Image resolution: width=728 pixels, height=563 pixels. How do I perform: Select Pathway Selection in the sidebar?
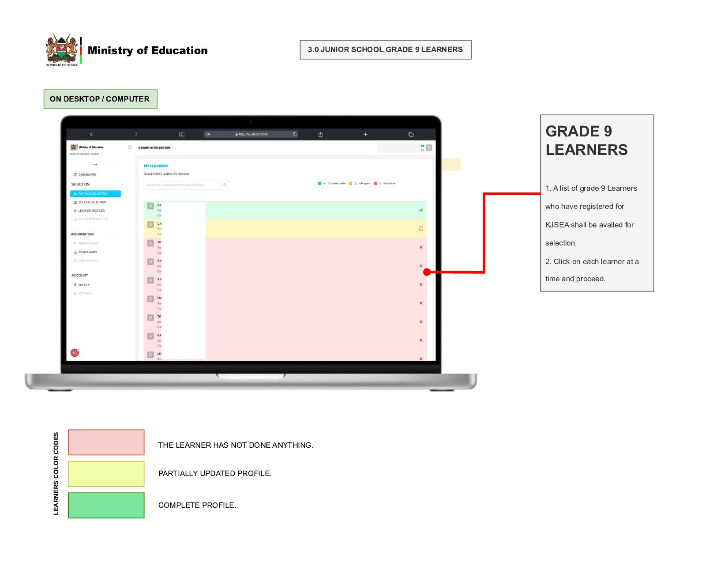[x=95, y=193]
